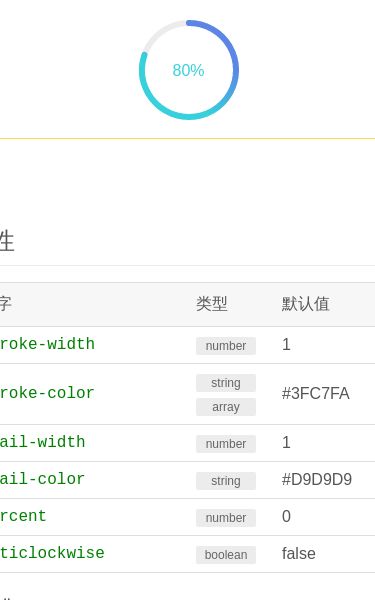Select the ail-width property name
The width and height of the screenshot is (375, 600).
[42, 442]
